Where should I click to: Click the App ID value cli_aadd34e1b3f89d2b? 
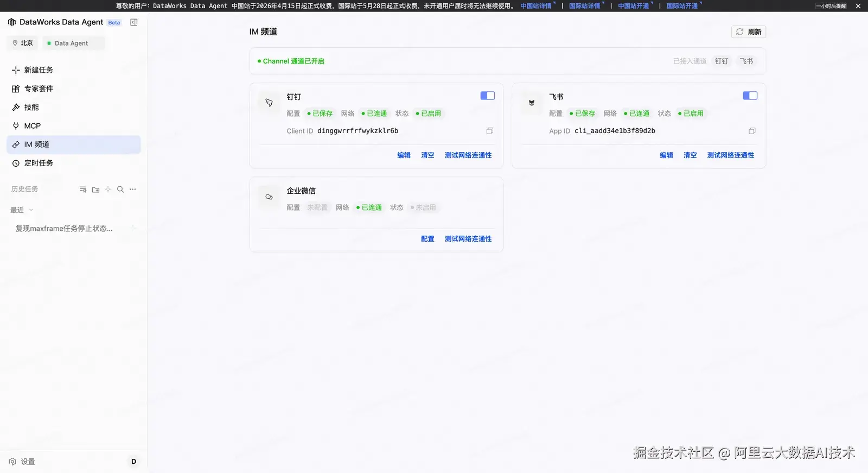[615, 131]
